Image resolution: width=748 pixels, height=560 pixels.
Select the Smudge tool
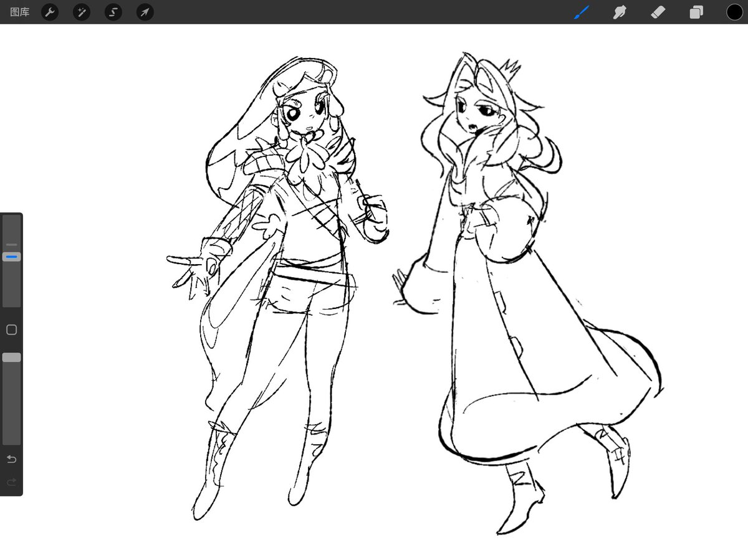620,12
